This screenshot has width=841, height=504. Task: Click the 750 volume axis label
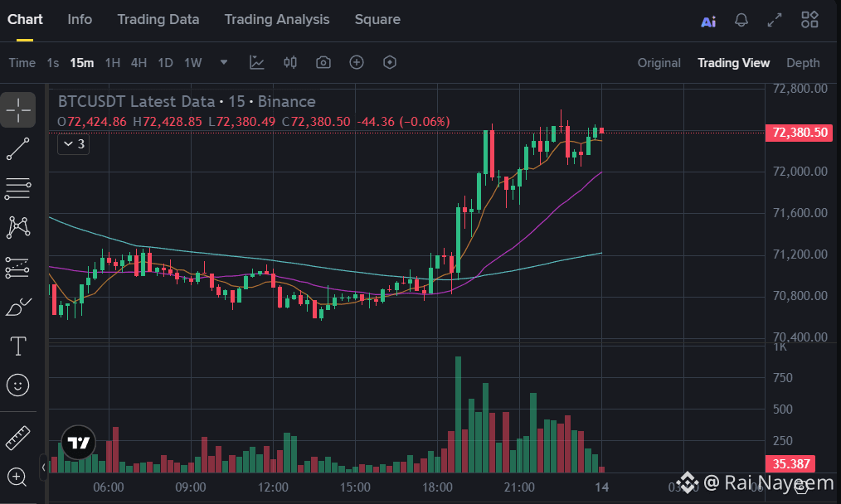click(x=783, y=378)
